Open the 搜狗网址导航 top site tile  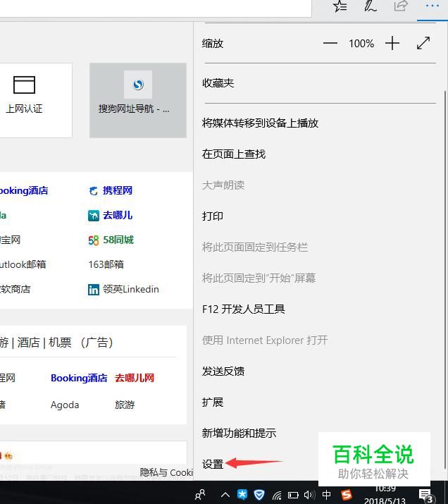[x=138, y=100]
